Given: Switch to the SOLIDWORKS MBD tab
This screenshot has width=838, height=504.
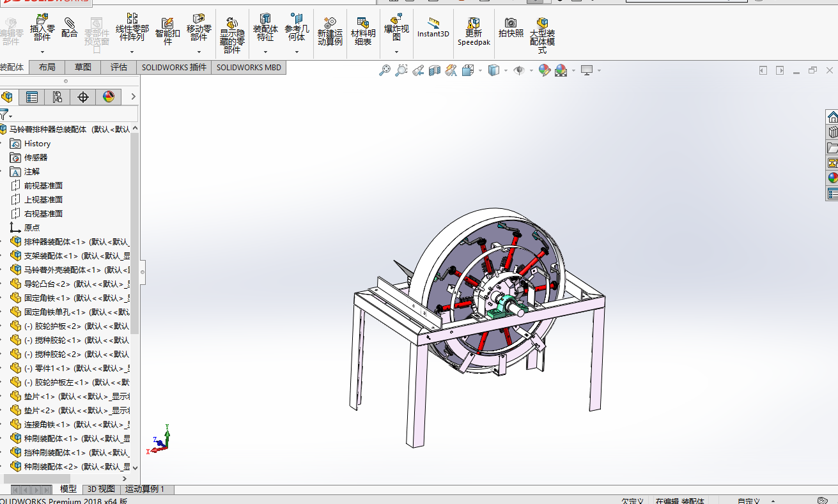Looking at the screenshot, I should pos(249,67).
